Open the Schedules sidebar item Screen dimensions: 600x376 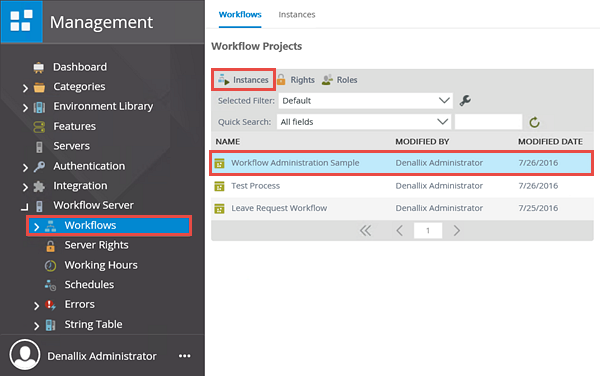click(79, 285)
